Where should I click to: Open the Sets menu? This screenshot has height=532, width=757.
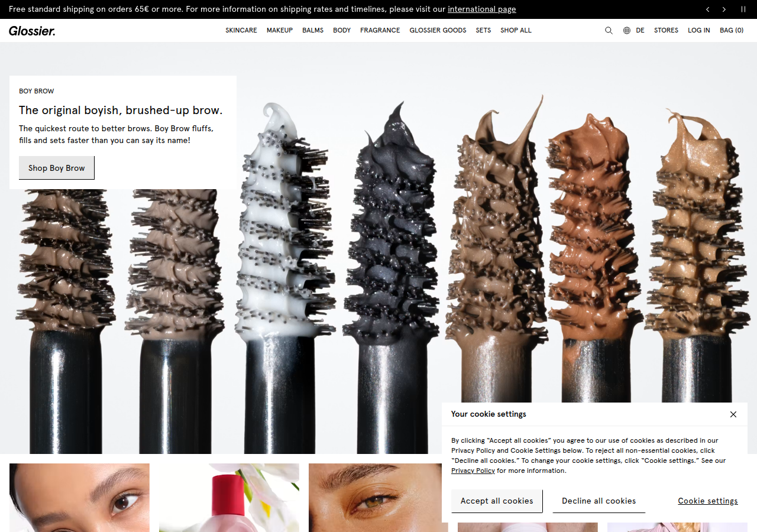coord(484,30)
